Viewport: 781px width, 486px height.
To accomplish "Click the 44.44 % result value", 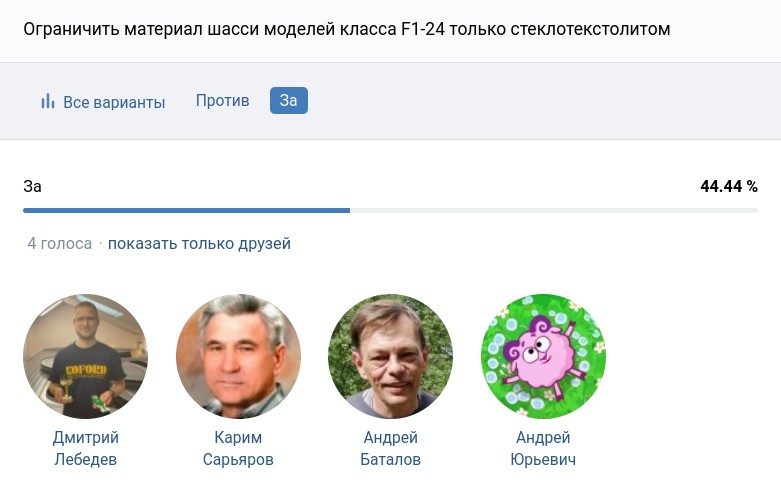I will [728, 186].
